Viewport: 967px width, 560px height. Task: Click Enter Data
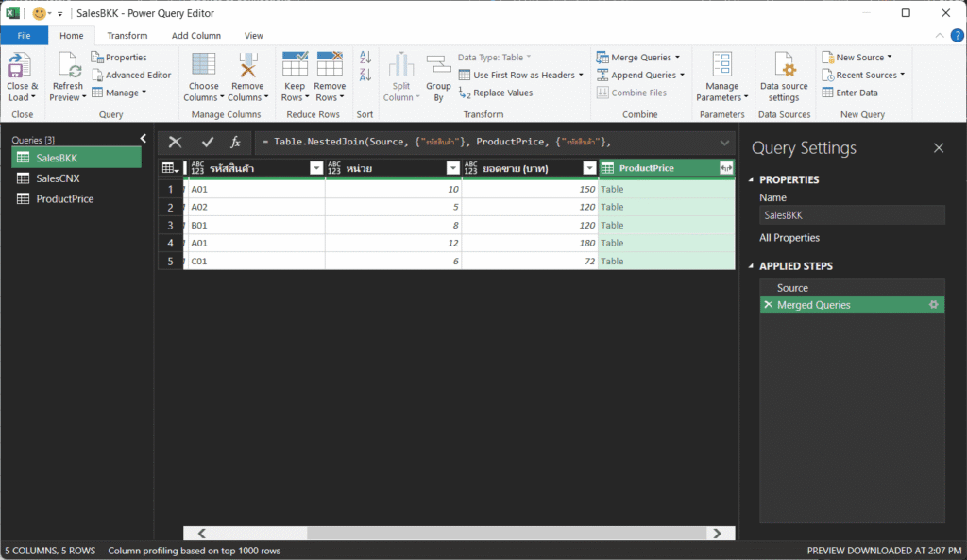pos(850,93)
